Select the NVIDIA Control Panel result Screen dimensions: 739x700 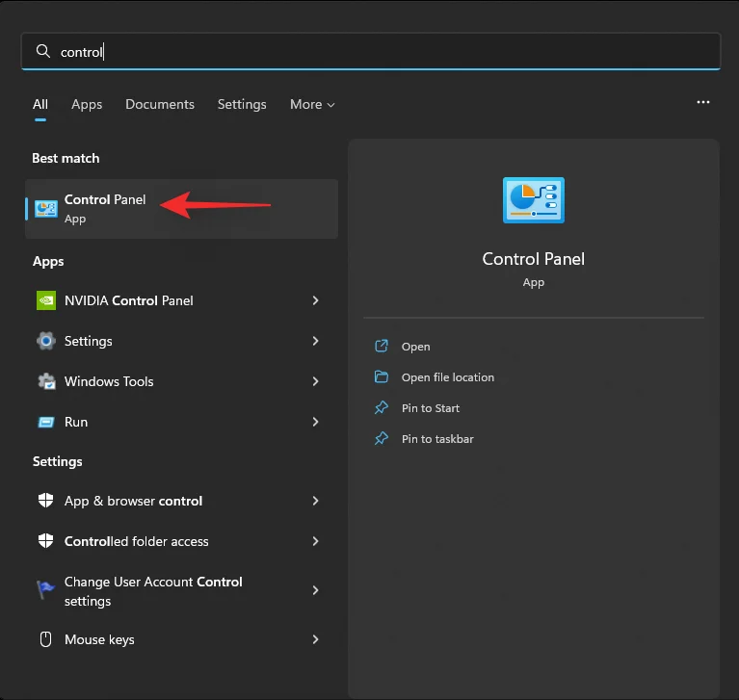click(181, 300)
